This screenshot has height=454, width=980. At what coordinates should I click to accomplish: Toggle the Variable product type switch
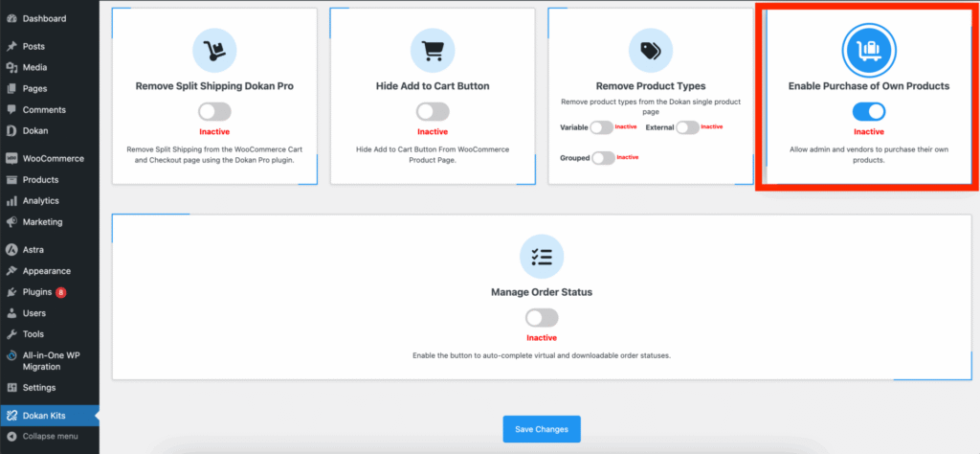pyautogui.click(x=601, y=127)
